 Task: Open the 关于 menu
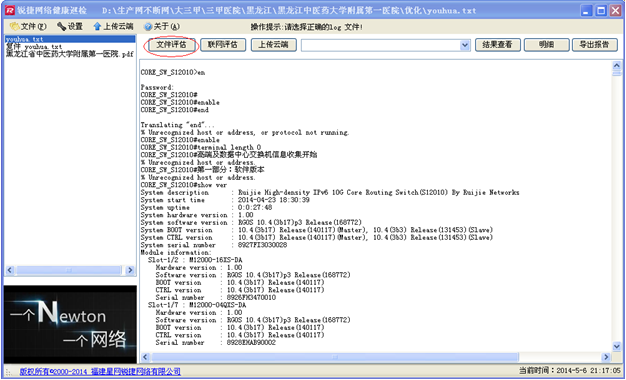coord(162,27)
